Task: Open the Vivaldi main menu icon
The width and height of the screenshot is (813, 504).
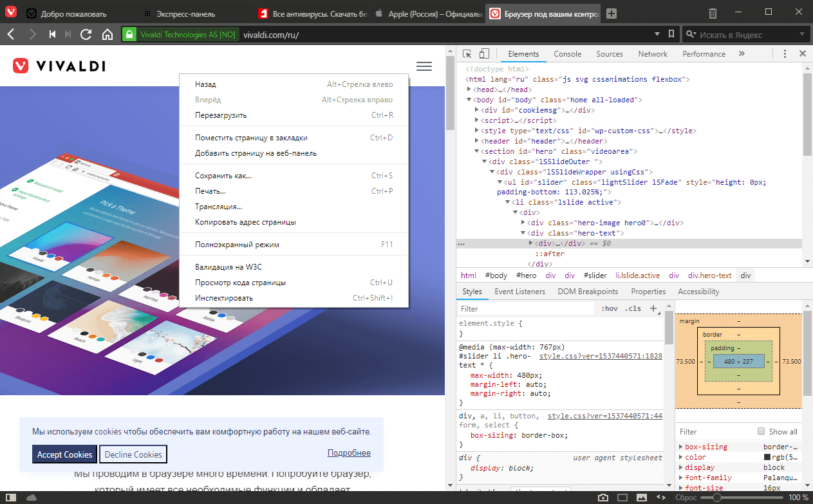Action: pyautogui.click(x=12, y=13)
